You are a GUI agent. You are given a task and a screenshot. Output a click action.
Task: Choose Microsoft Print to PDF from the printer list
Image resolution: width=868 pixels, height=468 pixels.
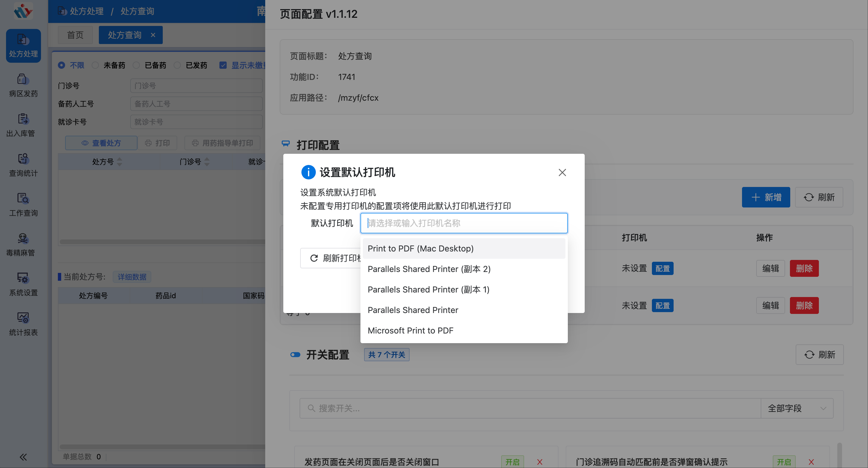(x=410, y=330)
